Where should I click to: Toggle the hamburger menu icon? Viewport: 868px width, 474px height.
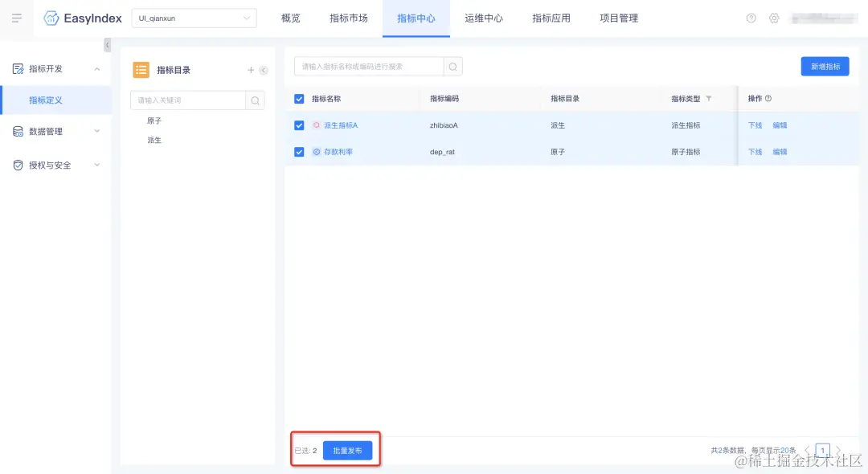tap(17, 18)
